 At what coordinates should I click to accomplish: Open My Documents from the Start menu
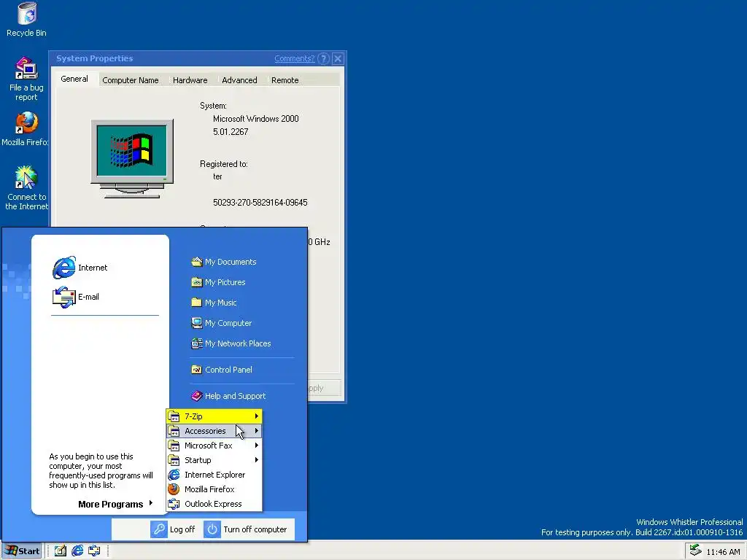(223, 262)
